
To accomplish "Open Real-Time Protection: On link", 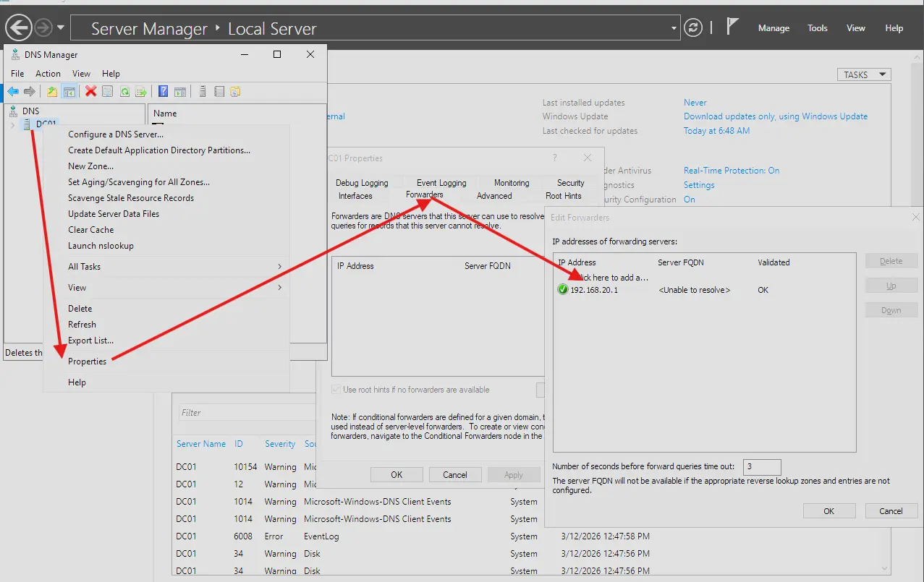I will click(732, 171).
